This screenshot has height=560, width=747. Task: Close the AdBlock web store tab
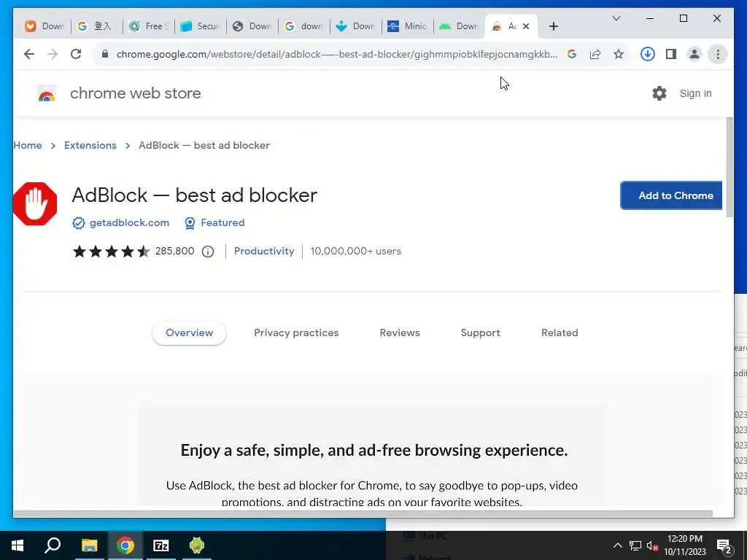click(526, 26)
